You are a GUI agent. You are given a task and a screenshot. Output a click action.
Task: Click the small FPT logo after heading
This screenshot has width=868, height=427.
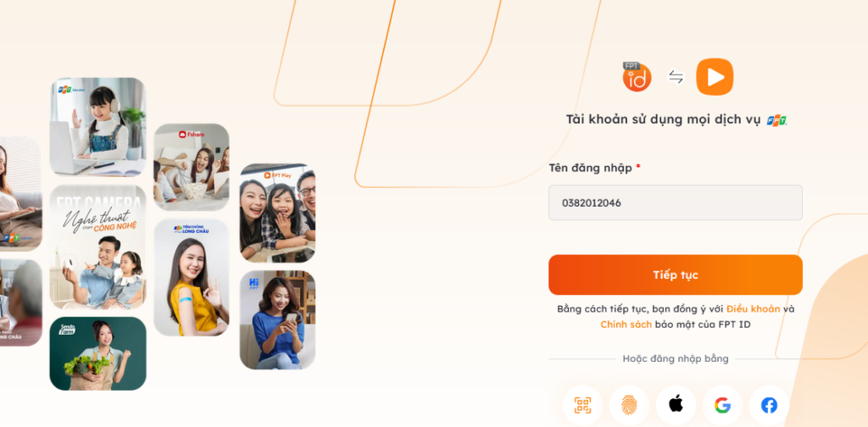tap(776, 120)
